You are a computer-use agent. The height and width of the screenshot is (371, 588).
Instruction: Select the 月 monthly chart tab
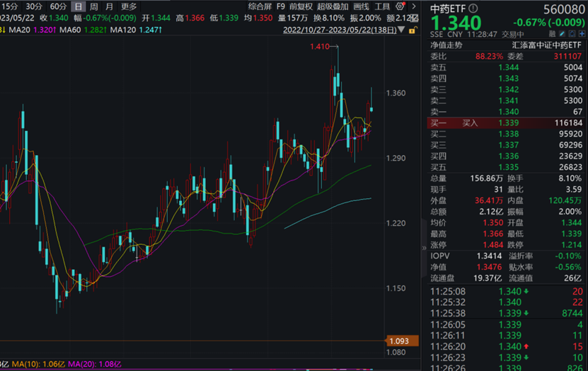coord(109,6)
